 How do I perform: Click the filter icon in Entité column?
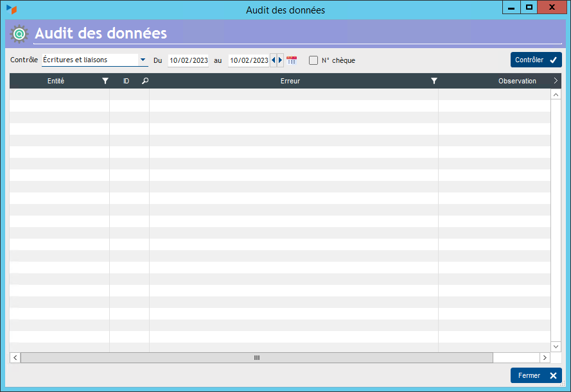pos(105,81)
